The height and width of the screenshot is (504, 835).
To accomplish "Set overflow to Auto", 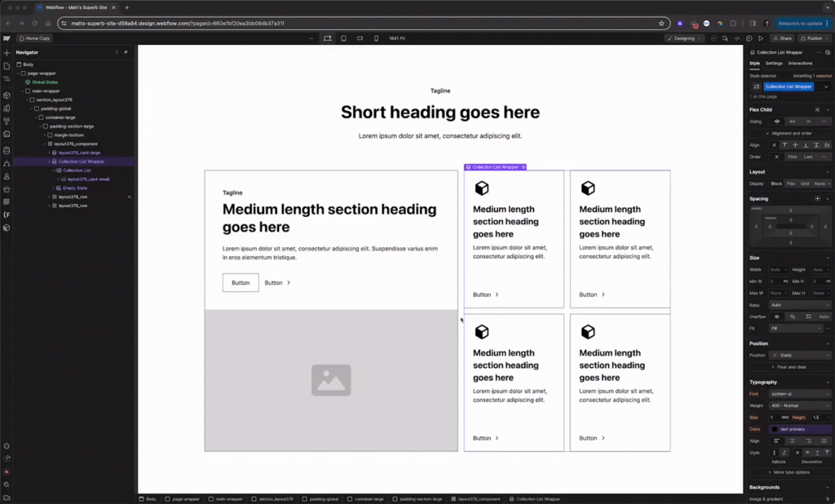I will coord(824,316).
